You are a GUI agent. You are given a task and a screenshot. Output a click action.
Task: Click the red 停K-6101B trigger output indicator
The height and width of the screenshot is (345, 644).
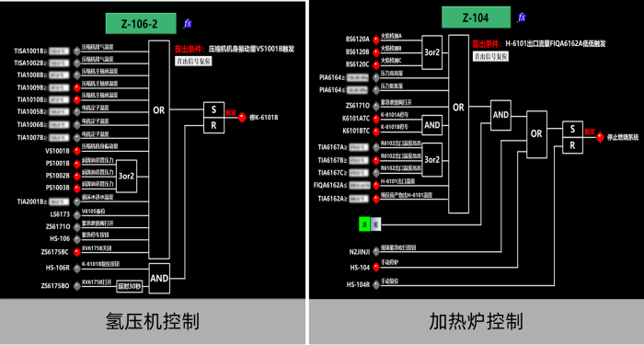click(x=242, y=118)
